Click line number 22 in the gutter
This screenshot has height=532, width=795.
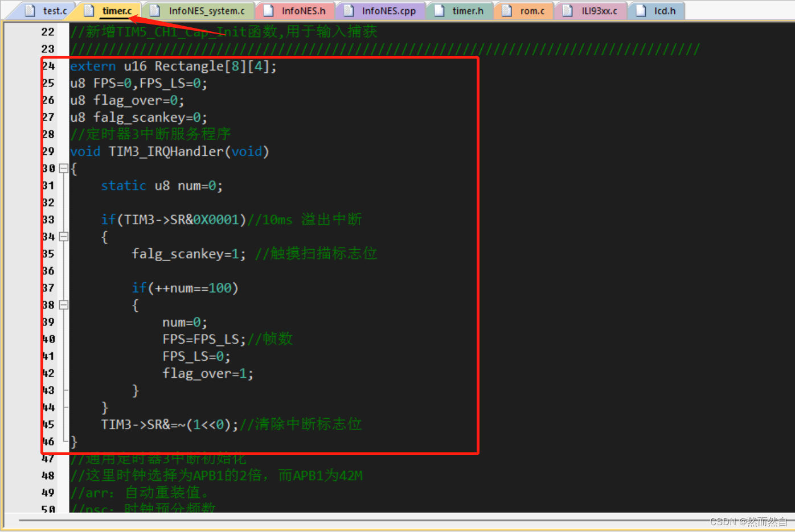tap(48, 32)
